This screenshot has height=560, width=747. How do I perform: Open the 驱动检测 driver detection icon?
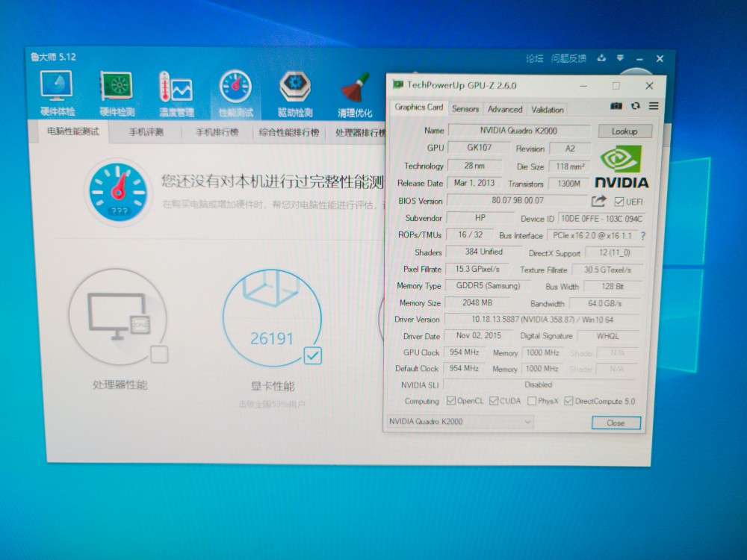click(295, 94)
